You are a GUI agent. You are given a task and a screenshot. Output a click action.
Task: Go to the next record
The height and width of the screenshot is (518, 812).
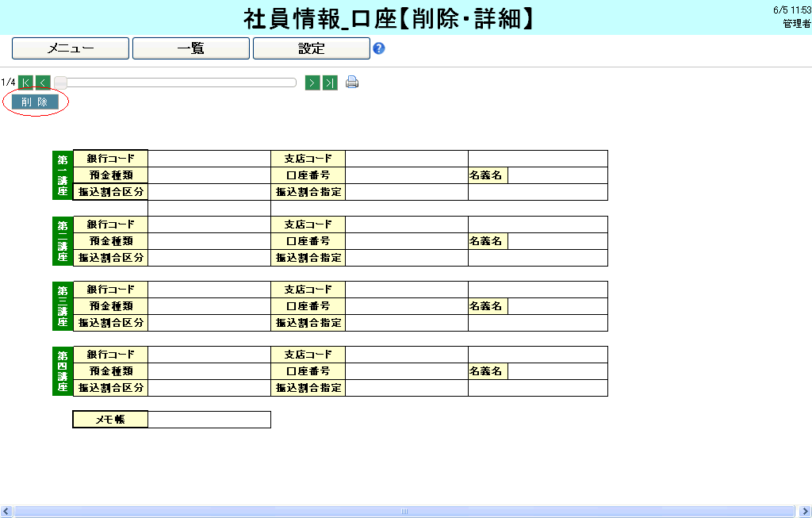click(x=312, y=82)
